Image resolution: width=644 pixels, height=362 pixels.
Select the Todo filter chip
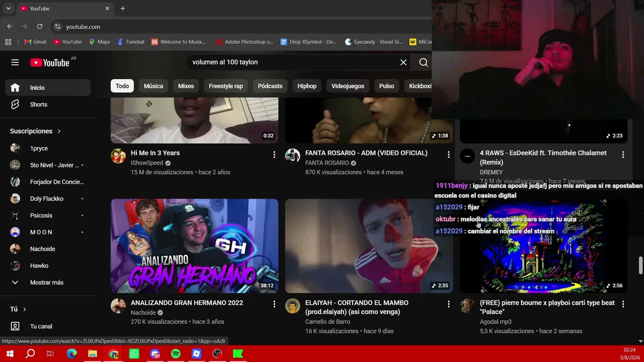pyautogui.click(x=122, y=86)
